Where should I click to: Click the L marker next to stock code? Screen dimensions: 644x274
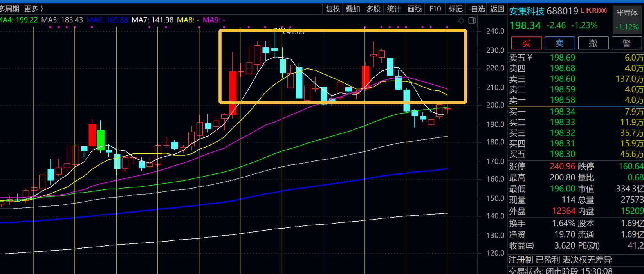[583, 11]
